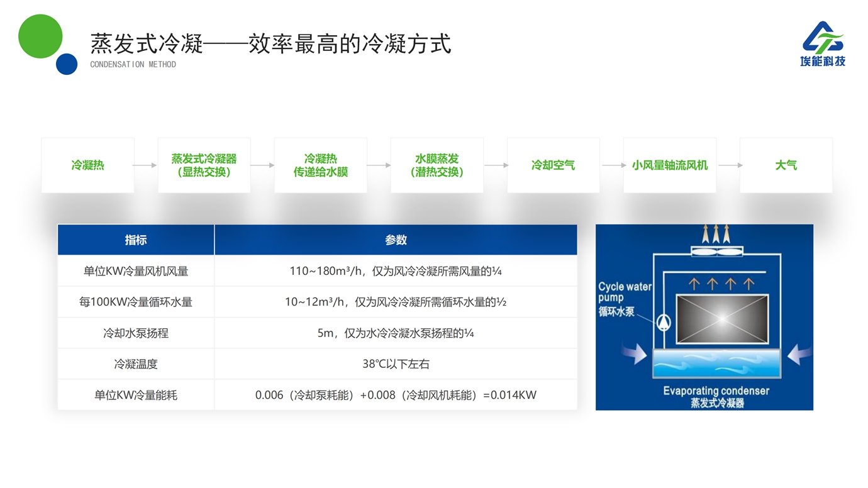Image resolution: width=868 pixels, height=488 pixels.
Task: Select the 蒸发式冷凝器 (显热交换) flow box
Action: [204, 165]
